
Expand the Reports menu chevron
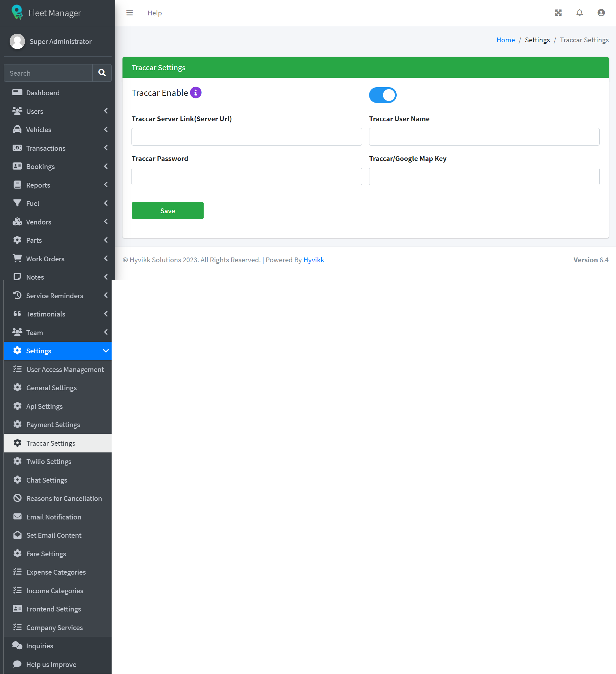[x=106, y=185]
